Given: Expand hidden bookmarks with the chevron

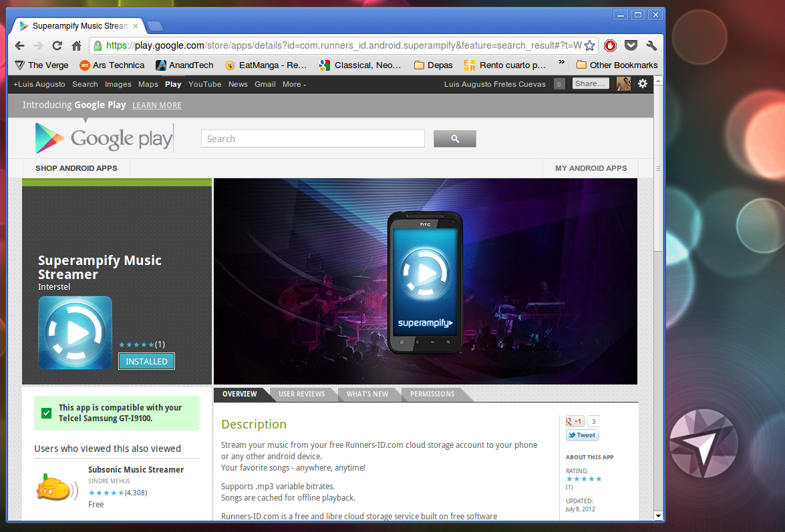Looking at the screenshot, I should [x=562, y=62].
